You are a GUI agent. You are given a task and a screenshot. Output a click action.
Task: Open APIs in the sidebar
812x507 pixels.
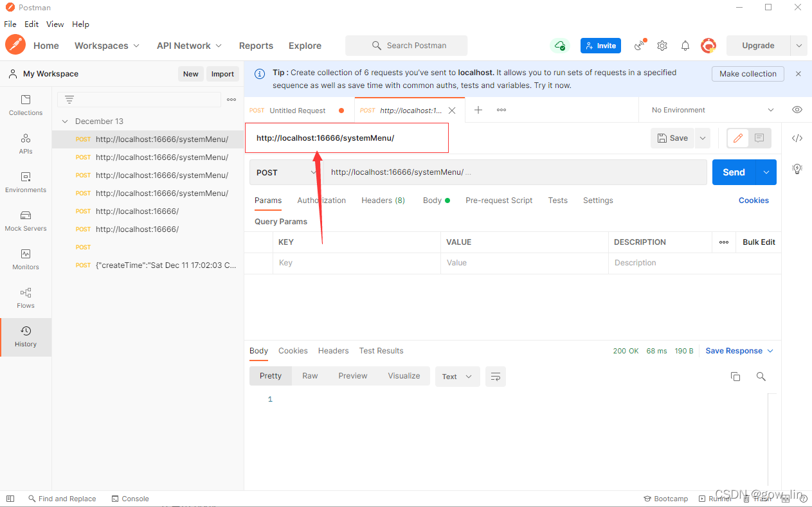26,144
